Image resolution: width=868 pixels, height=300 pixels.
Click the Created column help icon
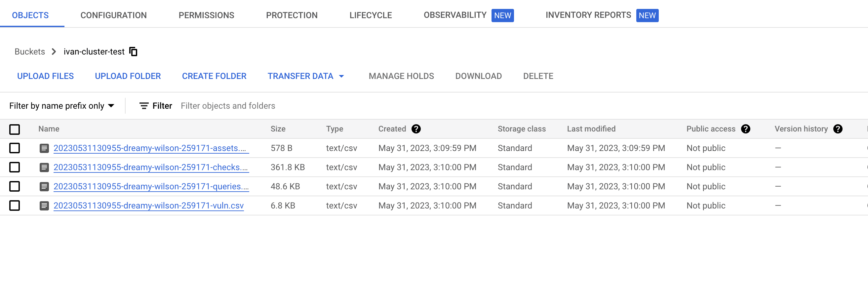coord(416,129)
